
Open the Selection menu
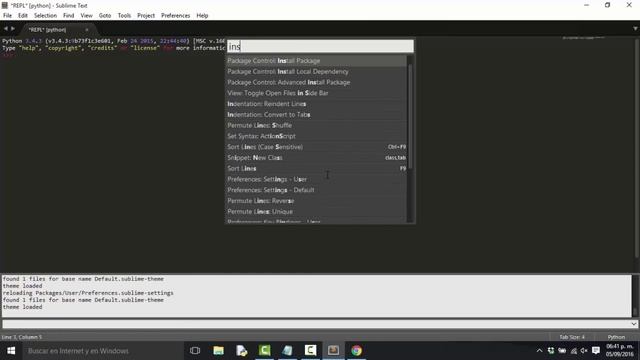pyautogui.click(x=45, y=16)
